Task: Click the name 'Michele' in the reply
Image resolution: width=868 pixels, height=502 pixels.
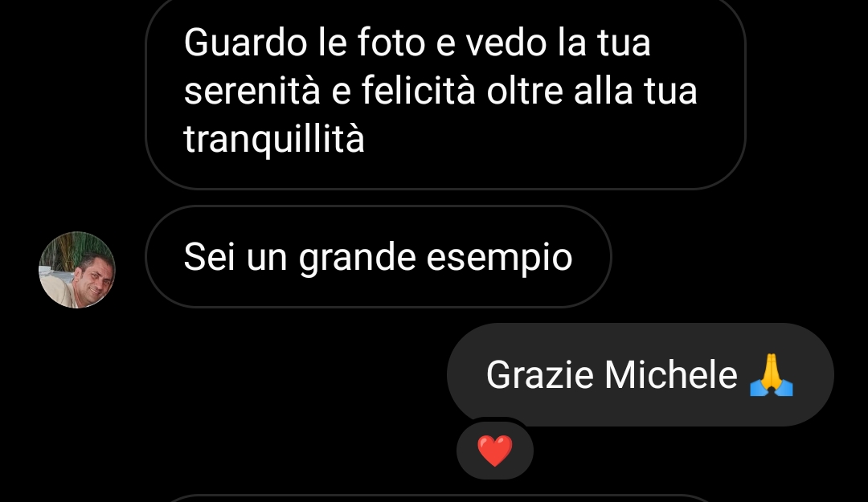Action: [671, 375]
